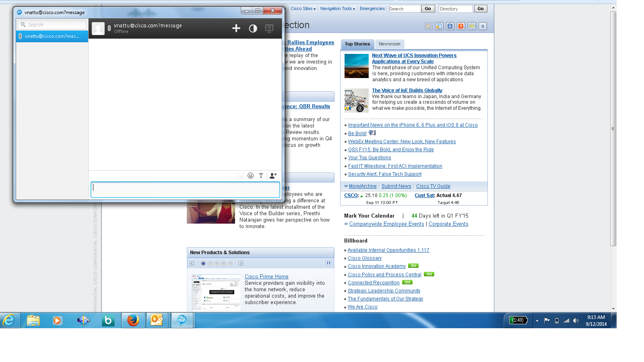
Task: Select first carousel slide radio dot
Action: (x=203, y=263)
